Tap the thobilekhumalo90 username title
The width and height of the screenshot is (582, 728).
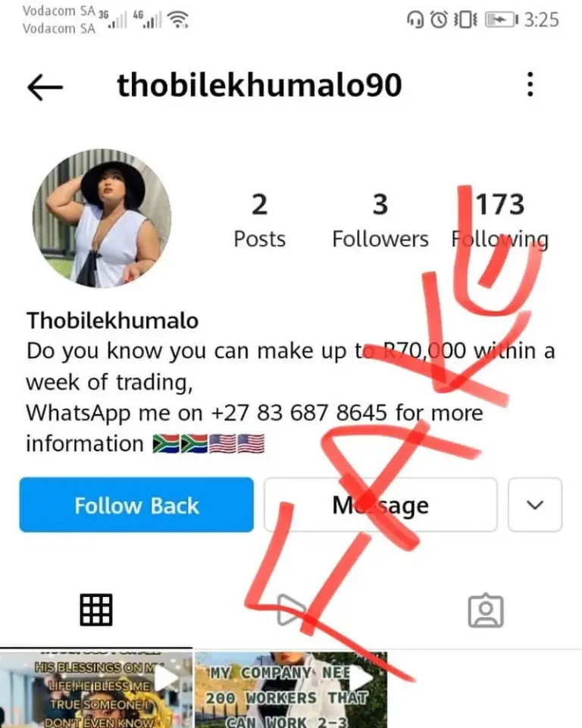259,86
